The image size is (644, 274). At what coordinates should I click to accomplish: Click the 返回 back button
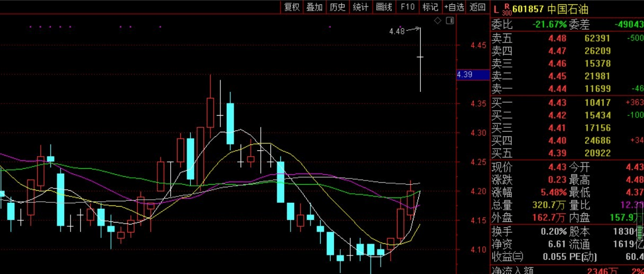pyautogui.click(x=478, y=7)
